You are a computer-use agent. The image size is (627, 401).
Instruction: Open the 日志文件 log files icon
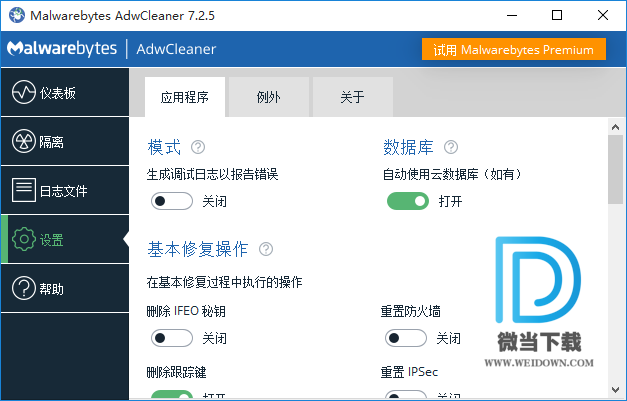click(x=24, y=190)
